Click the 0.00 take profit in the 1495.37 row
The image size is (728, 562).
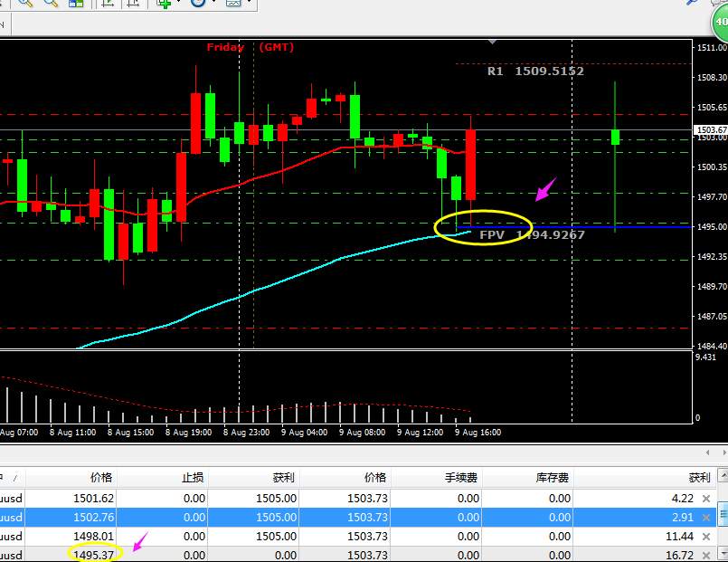click(286, 555)
